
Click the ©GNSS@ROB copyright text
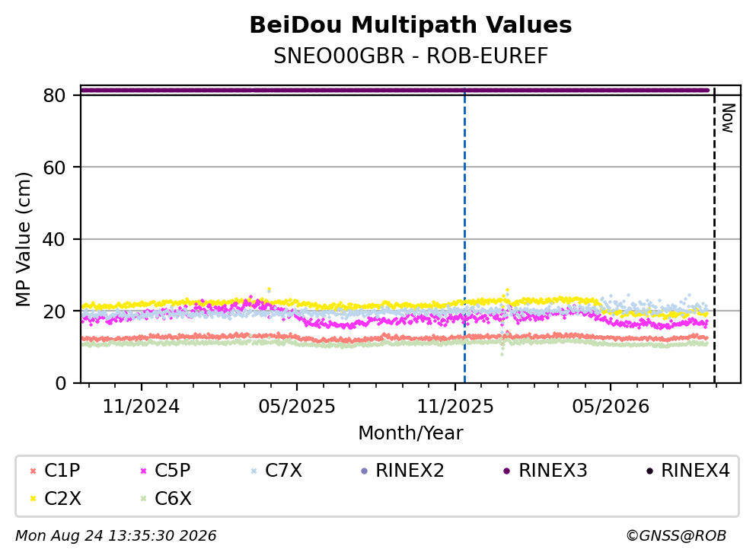pos(676,535)
